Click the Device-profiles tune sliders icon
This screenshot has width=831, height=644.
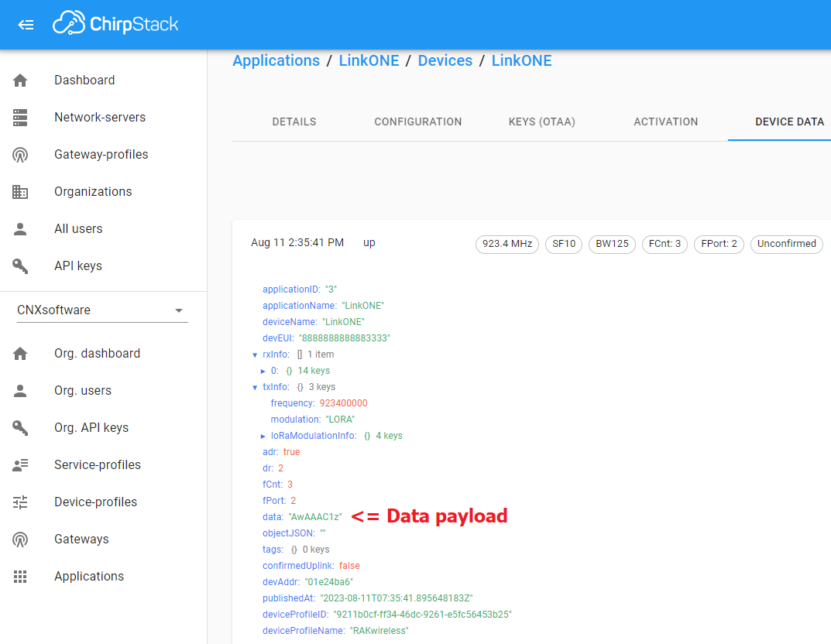tap(20, 502)
